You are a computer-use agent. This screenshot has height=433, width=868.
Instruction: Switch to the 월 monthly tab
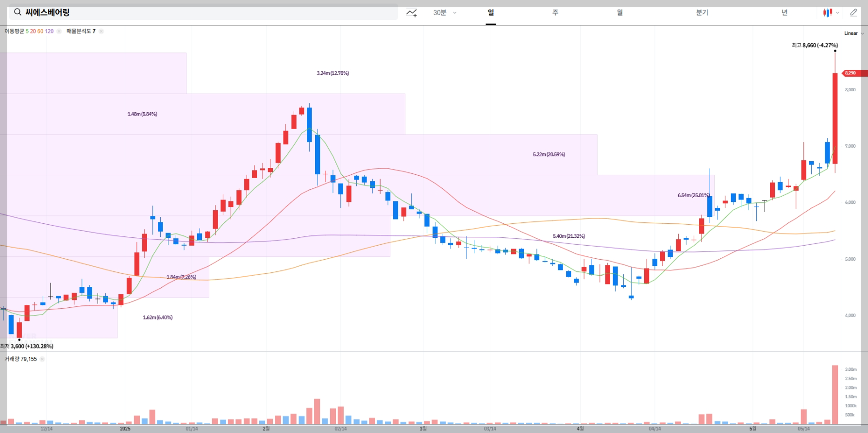click(620, 13)
